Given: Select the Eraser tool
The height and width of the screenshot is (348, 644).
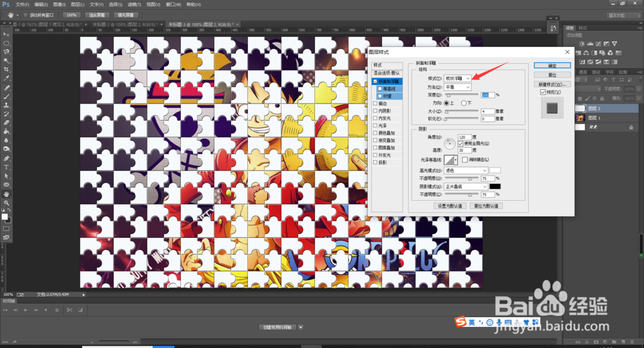Looking at the screenshot, I should tap(6, 122).
